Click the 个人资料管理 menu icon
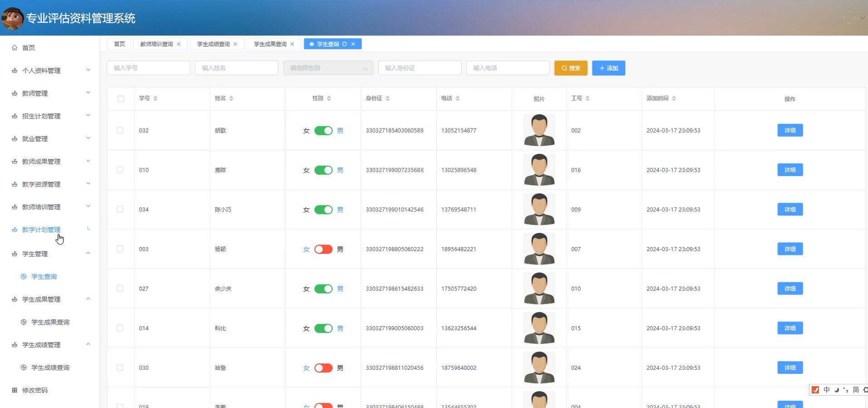 (x=15, y=70)
